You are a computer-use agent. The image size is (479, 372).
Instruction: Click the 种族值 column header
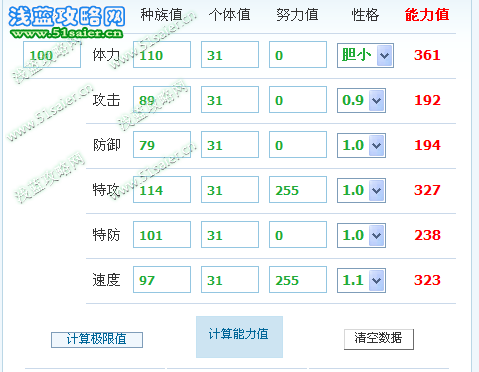click(161, 15)
